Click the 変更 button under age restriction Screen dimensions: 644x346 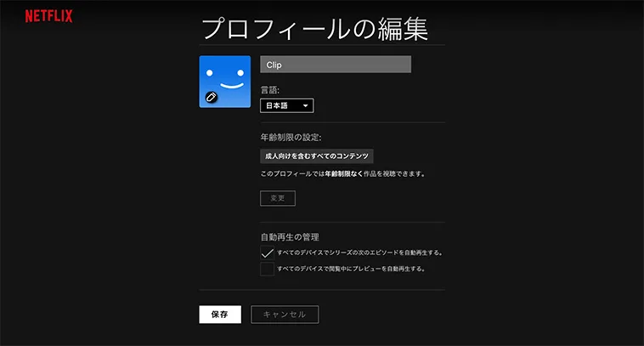click(278, 198)
